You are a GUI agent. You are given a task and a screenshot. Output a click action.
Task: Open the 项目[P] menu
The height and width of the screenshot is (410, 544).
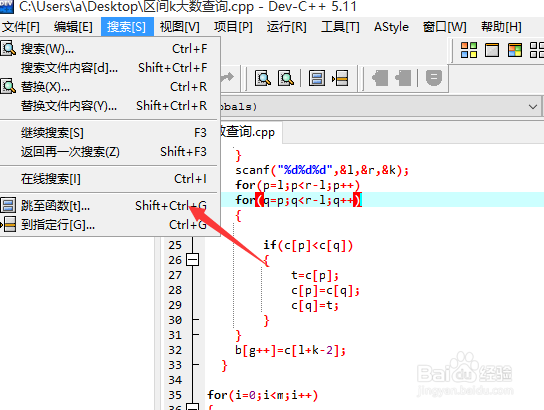click(x=233, y=27)
